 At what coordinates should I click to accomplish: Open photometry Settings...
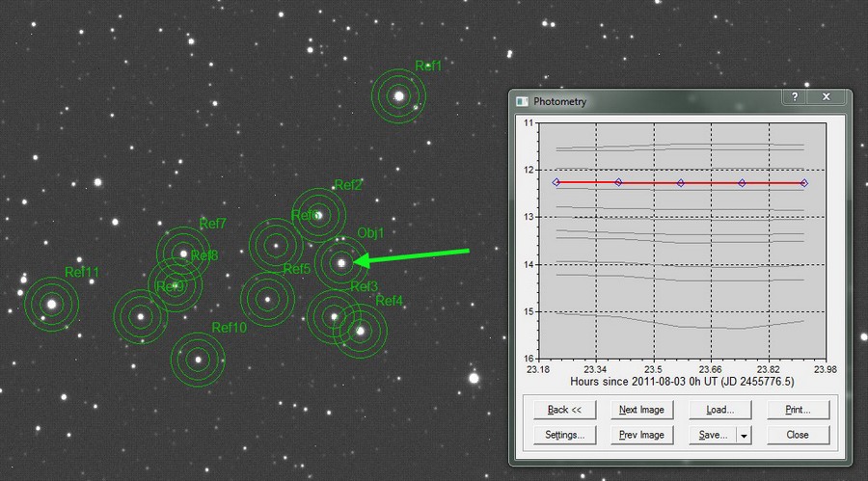tap(564, 435)
